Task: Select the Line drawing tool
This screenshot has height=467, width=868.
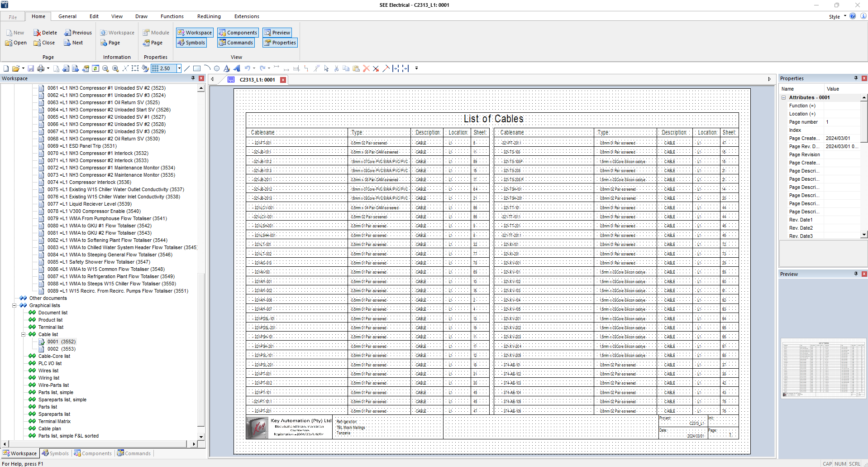Action: pos(187,68)
